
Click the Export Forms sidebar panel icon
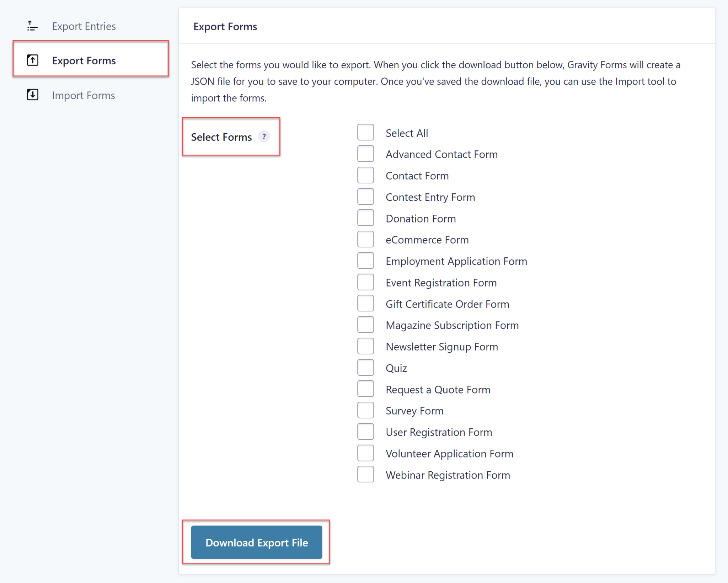(32, 60)
